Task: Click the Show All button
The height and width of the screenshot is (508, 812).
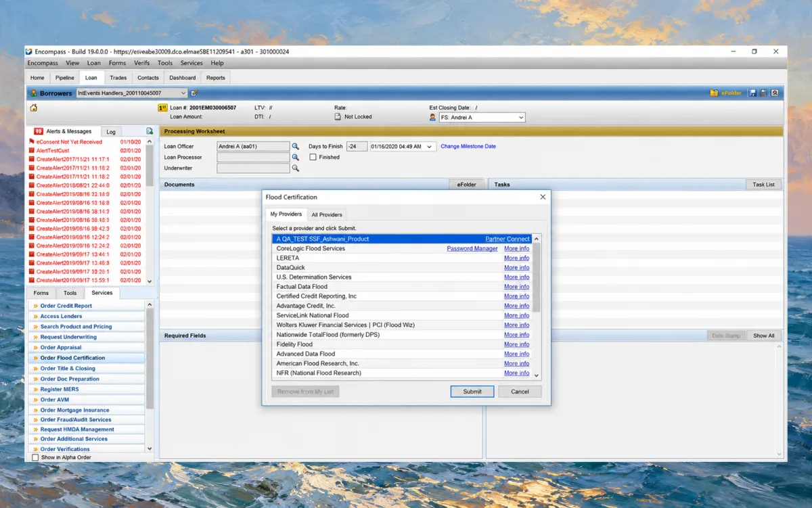Action: pyautogui.click(x=764, y=336)
